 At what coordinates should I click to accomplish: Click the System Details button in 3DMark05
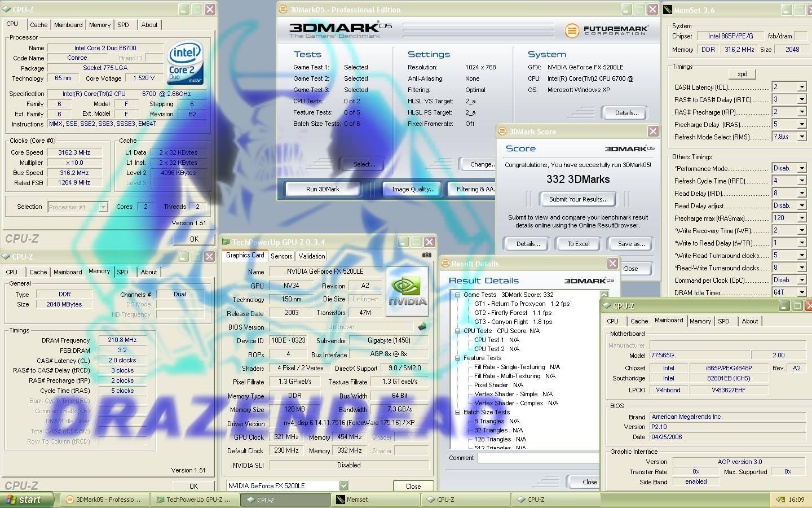pos(626,113)
